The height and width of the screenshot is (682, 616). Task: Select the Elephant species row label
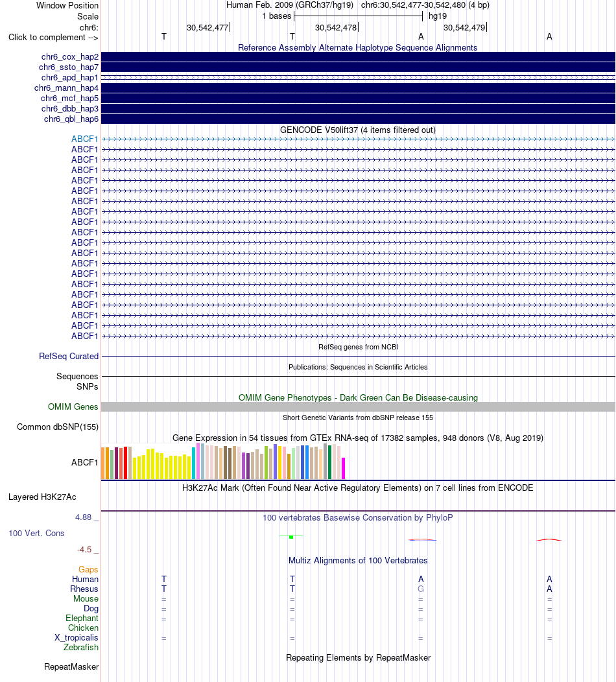click(82, 618)
